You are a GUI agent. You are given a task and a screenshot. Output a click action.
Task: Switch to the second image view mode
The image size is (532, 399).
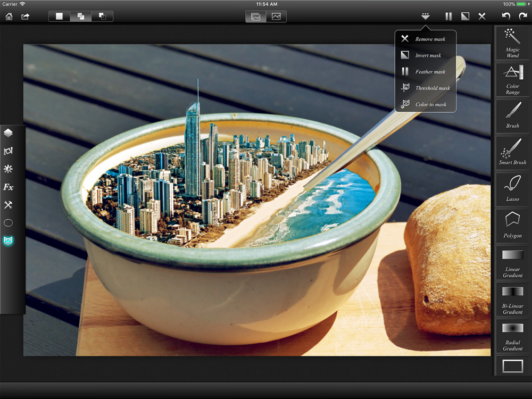point(276,16)
